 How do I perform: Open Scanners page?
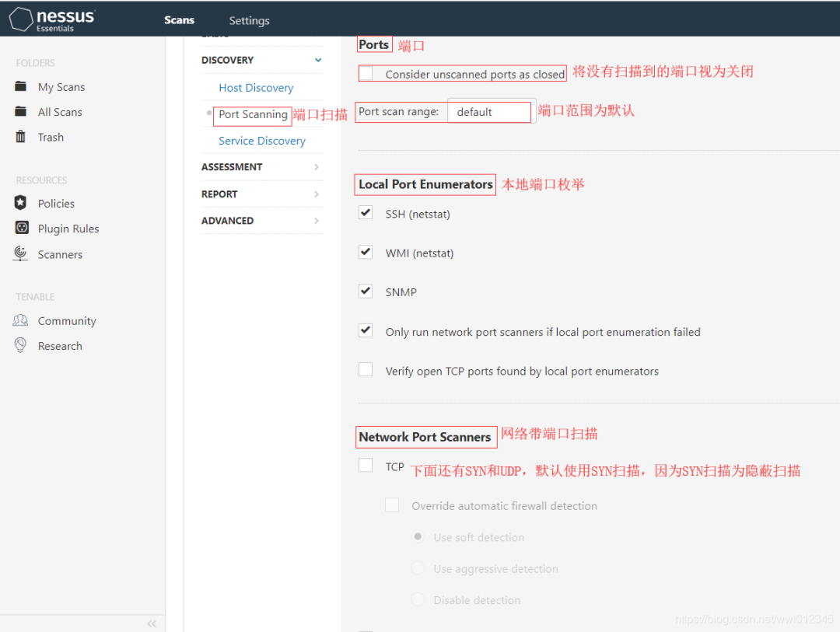pos(60,254)
